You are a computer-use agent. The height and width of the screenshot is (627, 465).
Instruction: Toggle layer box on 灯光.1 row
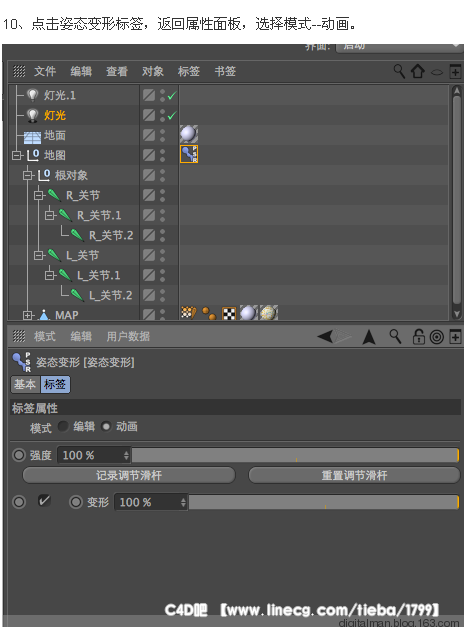149,95
